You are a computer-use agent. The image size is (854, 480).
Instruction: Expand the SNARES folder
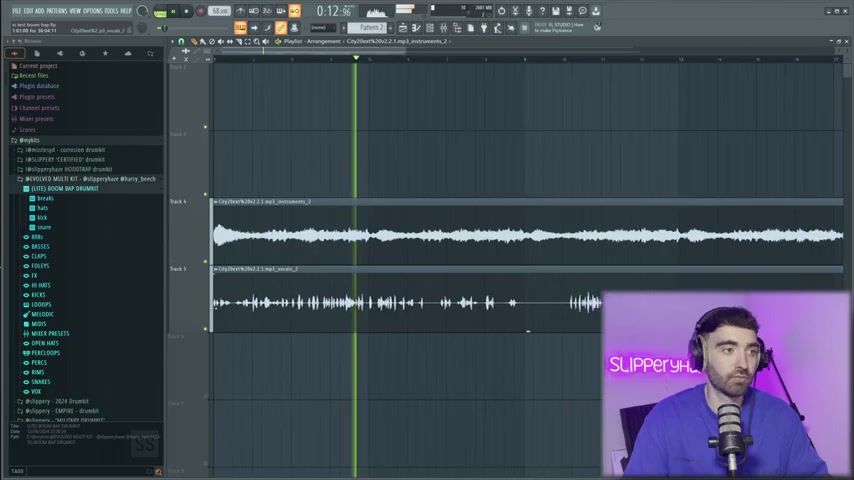tap(40, 382)
